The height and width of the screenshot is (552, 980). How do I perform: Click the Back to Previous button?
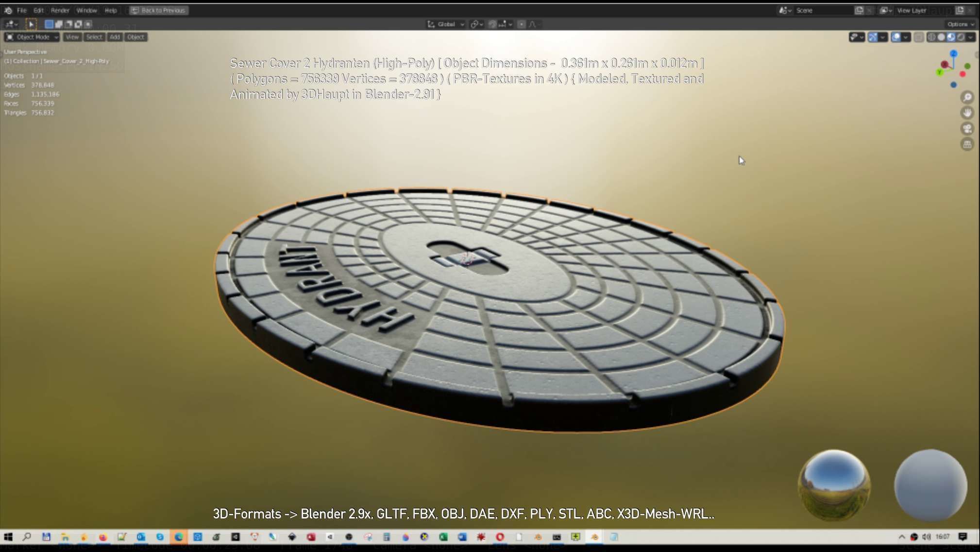pos(159,10)
